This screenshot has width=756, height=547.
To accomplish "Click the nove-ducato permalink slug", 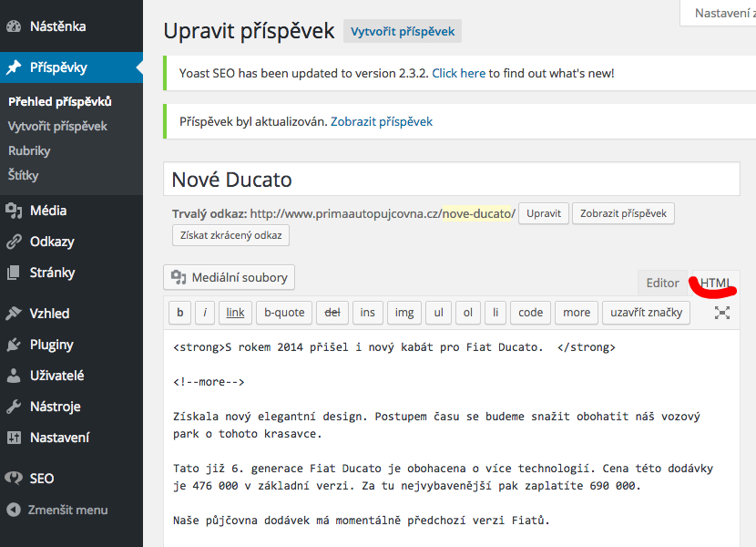I will (476, 213).
